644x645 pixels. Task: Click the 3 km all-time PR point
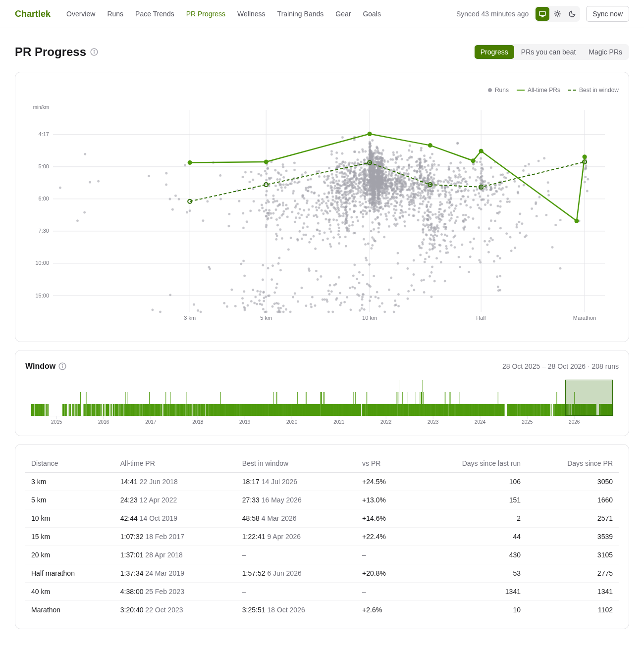190,162
